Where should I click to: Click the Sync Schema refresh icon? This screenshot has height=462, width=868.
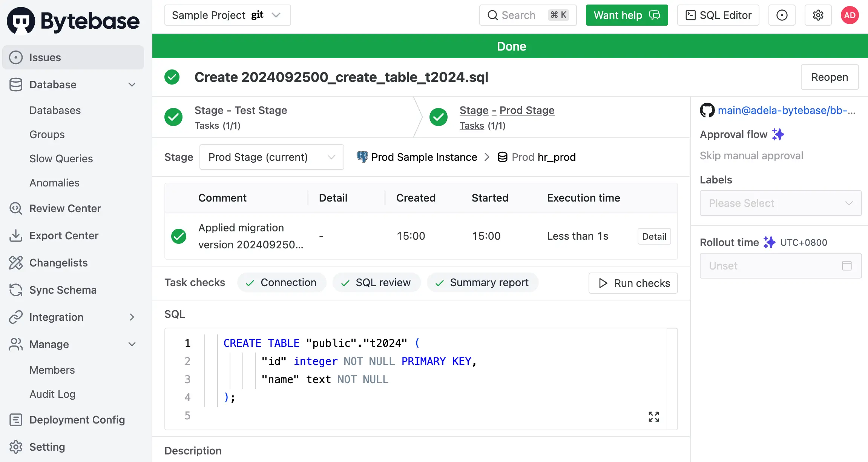(x=16, y=290)
